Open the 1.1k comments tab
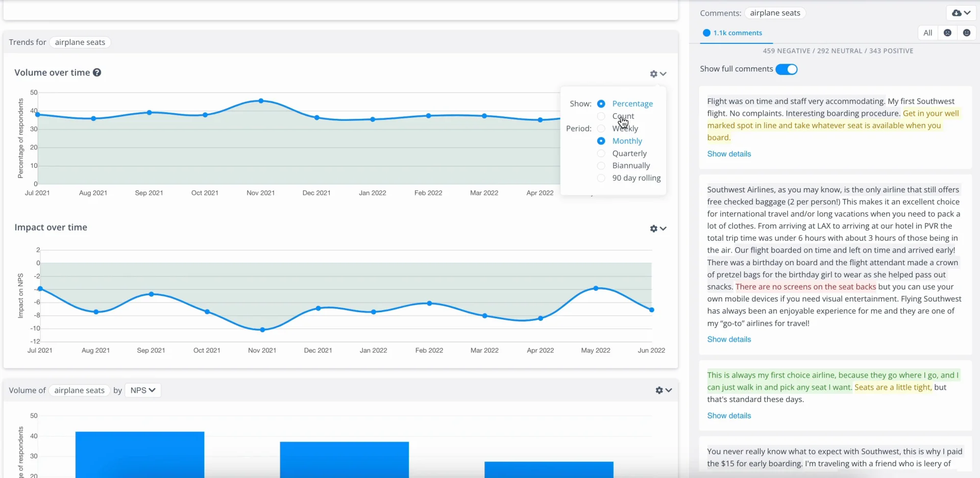980x478 pixels. (x=737, y=33)
